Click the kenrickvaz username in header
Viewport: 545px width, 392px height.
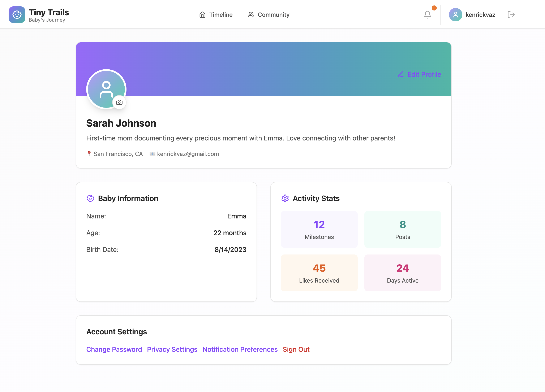coord(480,15)
